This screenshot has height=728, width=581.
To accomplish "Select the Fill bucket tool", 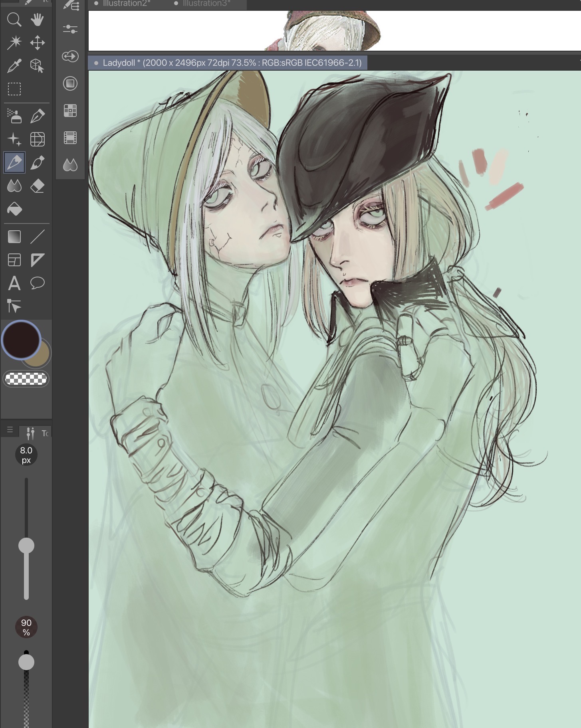I will (x=14, y=209).
